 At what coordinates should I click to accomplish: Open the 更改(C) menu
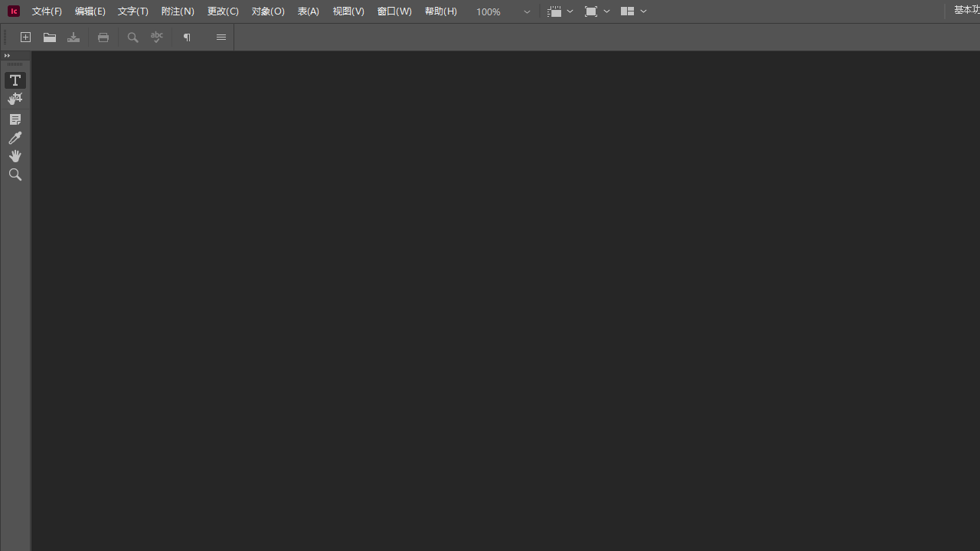(x=223, y=11)
